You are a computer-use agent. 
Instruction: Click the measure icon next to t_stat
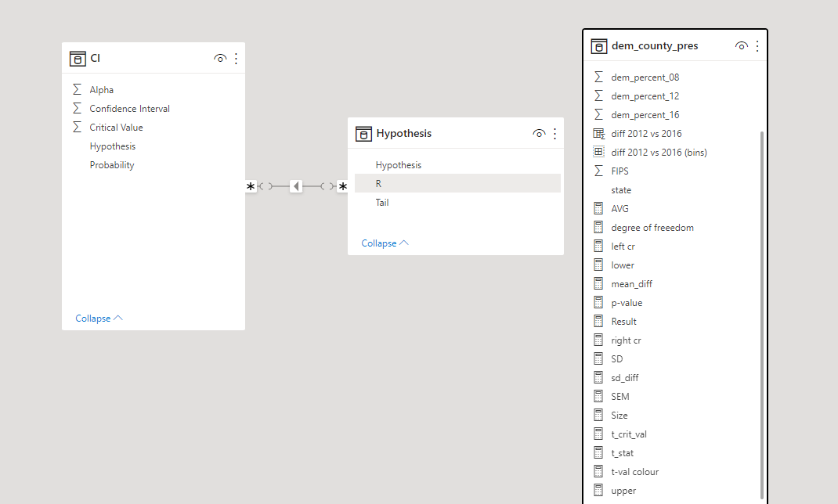pos(599,452)
